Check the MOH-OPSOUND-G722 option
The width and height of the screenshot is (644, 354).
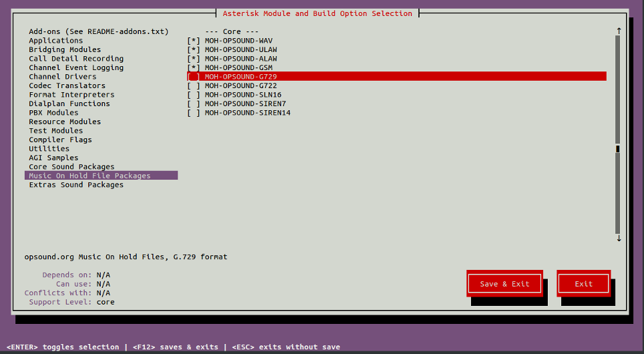194,86
